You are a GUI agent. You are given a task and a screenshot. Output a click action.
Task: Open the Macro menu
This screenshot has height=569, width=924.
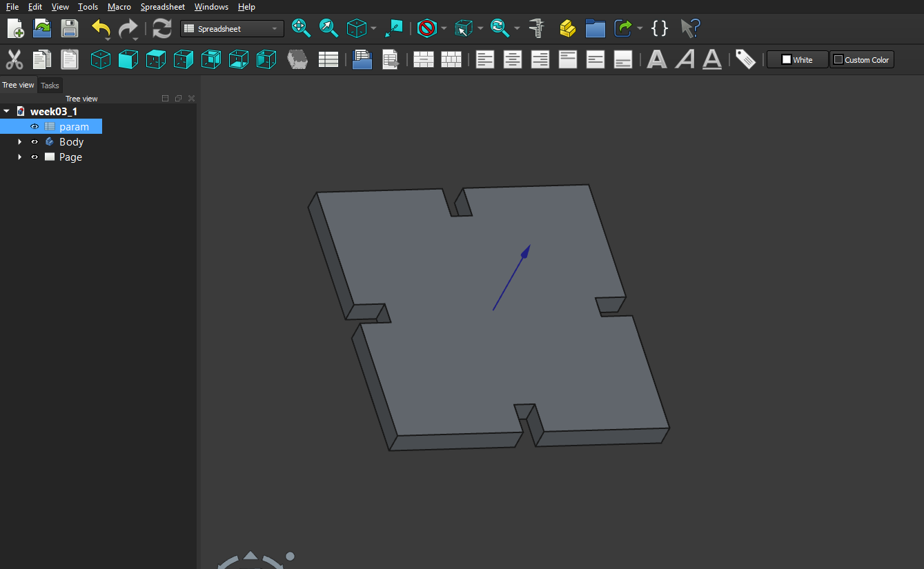point(119,7)
